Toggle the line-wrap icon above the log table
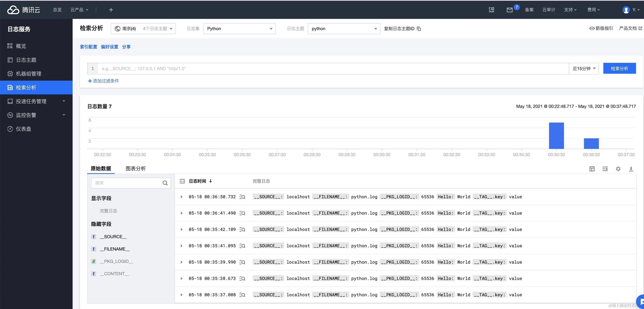Screen dimensions: 644x309 coord(605,169)
